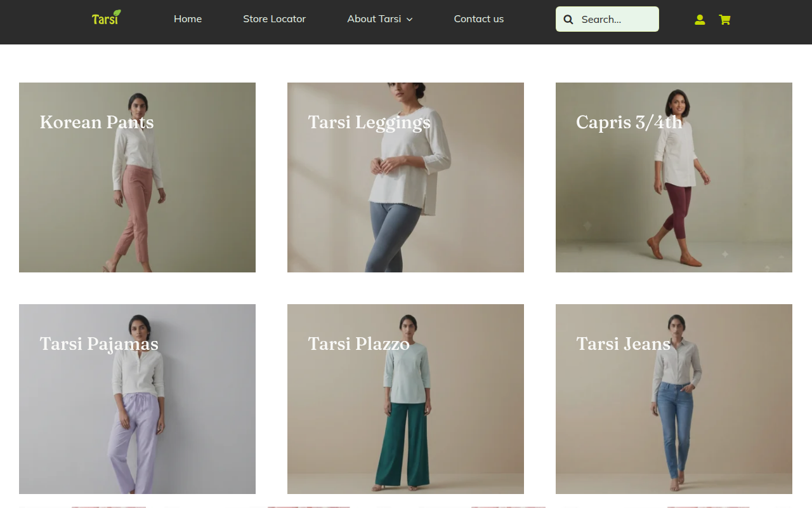The image size is (812, 508).
Task: Open the Korean Pants category tile
Action: [137, 177]
